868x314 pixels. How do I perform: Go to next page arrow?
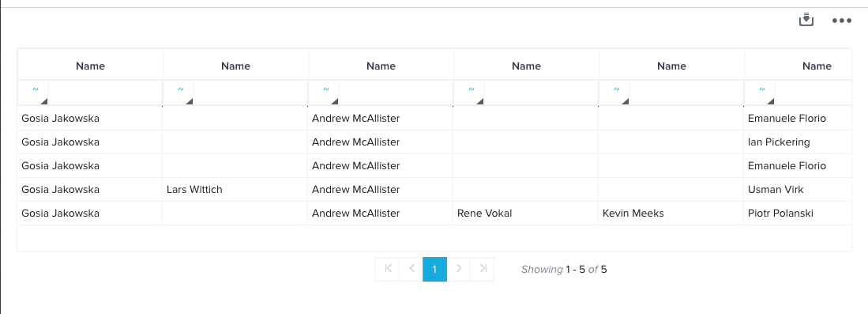pos(459,269)
